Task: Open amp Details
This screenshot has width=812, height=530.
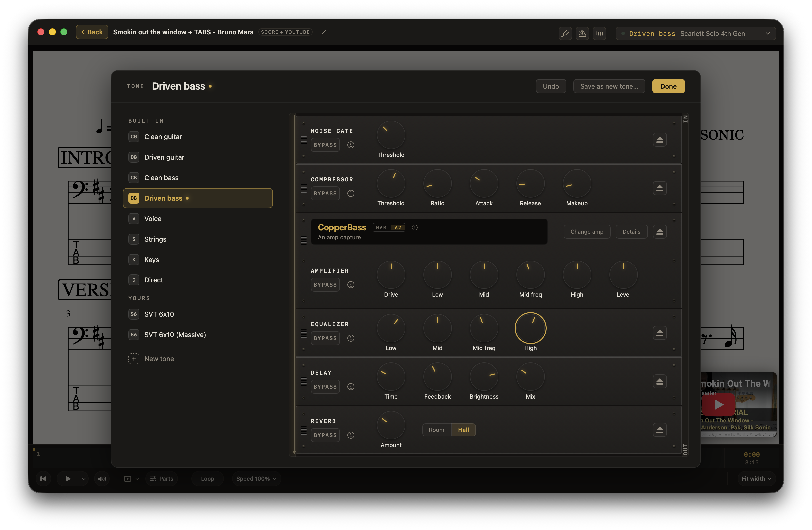Action: [631, 232]
